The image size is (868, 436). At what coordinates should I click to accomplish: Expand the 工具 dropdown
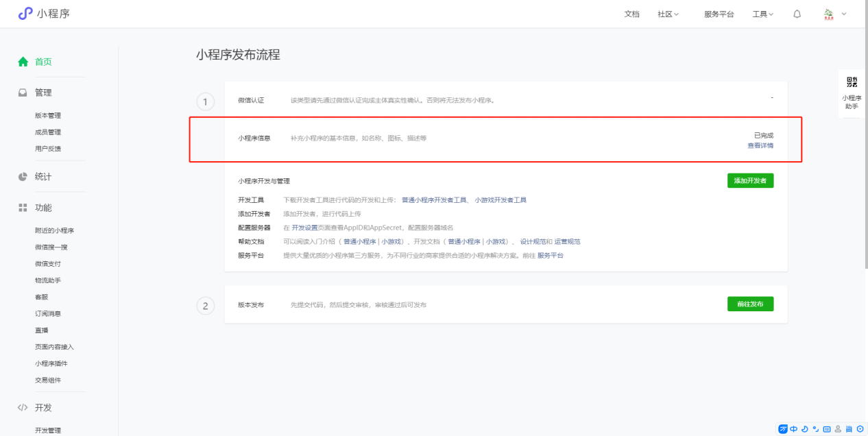762,14
